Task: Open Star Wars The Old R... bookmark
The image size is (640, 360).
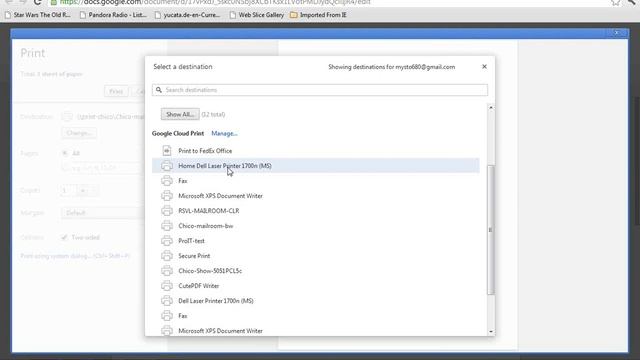Action: click(38, 15)
